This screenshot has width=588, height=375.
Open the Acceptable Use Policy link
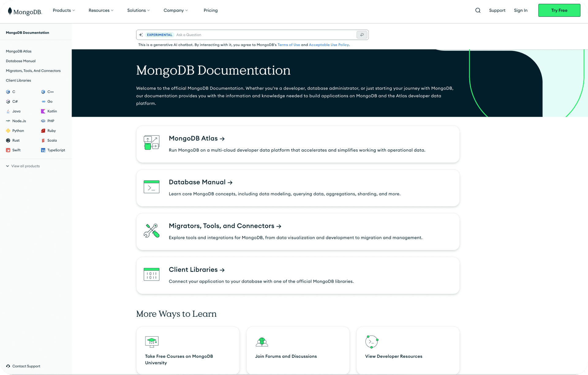click(329, 45)
